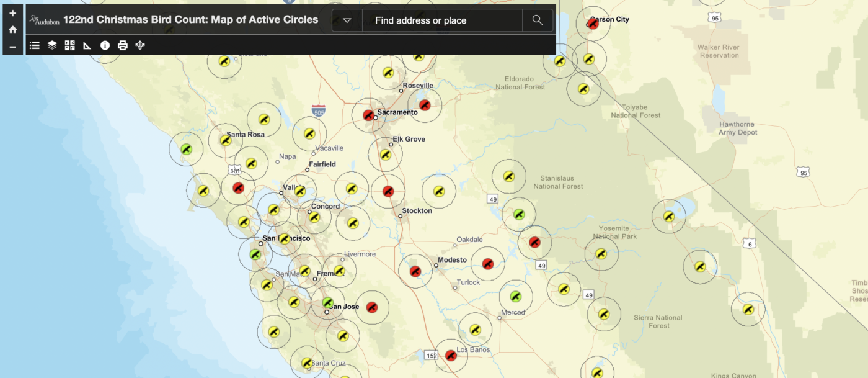This screenshot has width=868, height=378.
Task: Return to the default home extent
Action: (x=12, y=30)
